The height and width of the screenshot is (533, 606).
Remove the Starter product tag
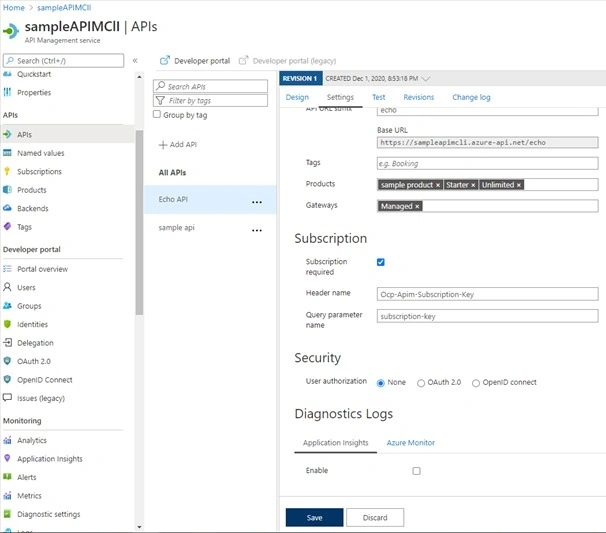click(473, 185)
